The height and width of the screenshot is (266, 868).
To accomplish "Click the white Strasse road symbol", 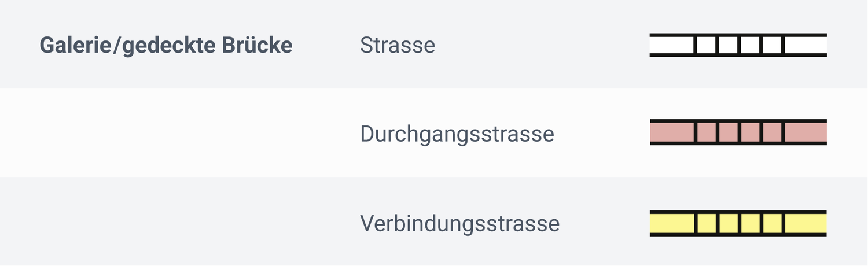I will point(738,45).
